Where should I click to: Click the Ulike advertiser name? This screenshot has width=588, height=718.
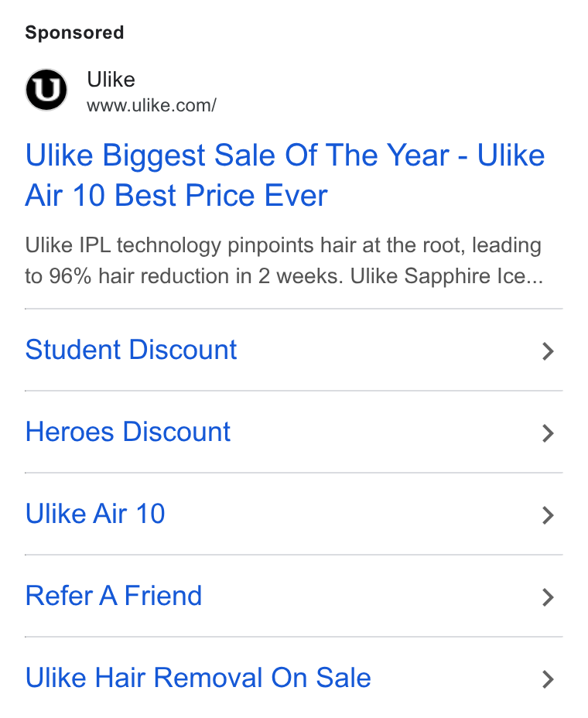click(x=111, y=80)
